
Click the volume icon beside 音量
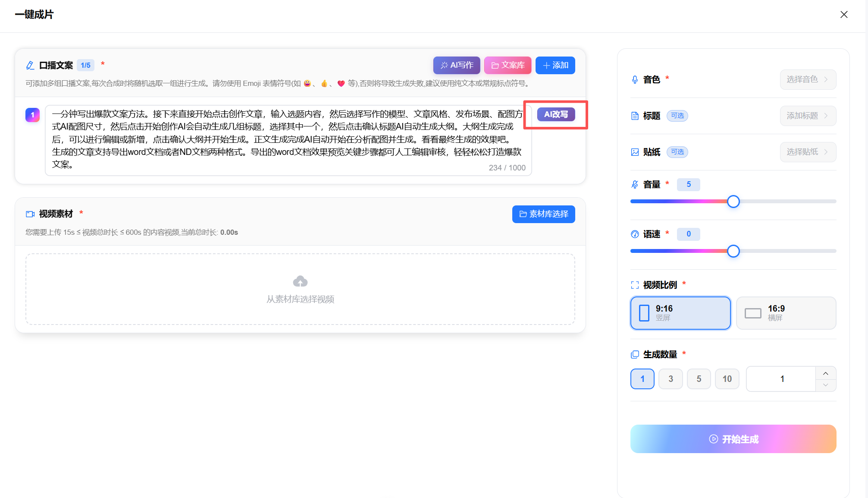tap(635, 185)
